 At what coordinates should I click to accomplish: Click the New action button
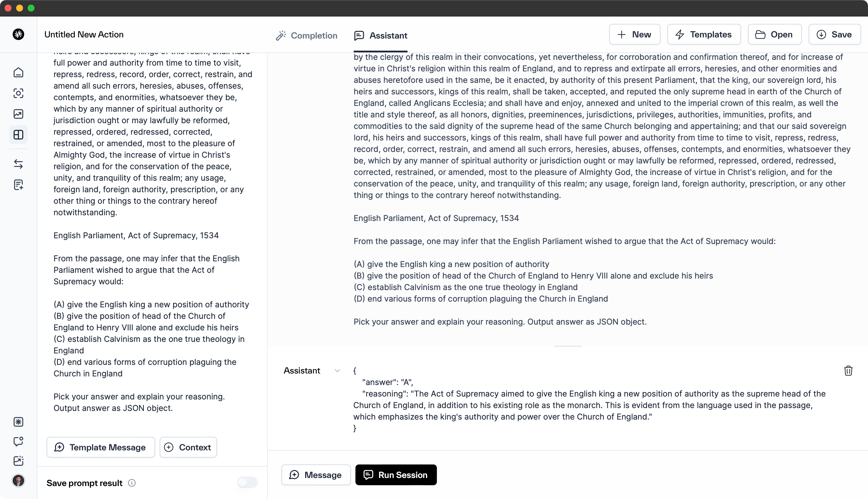point(634,34)
